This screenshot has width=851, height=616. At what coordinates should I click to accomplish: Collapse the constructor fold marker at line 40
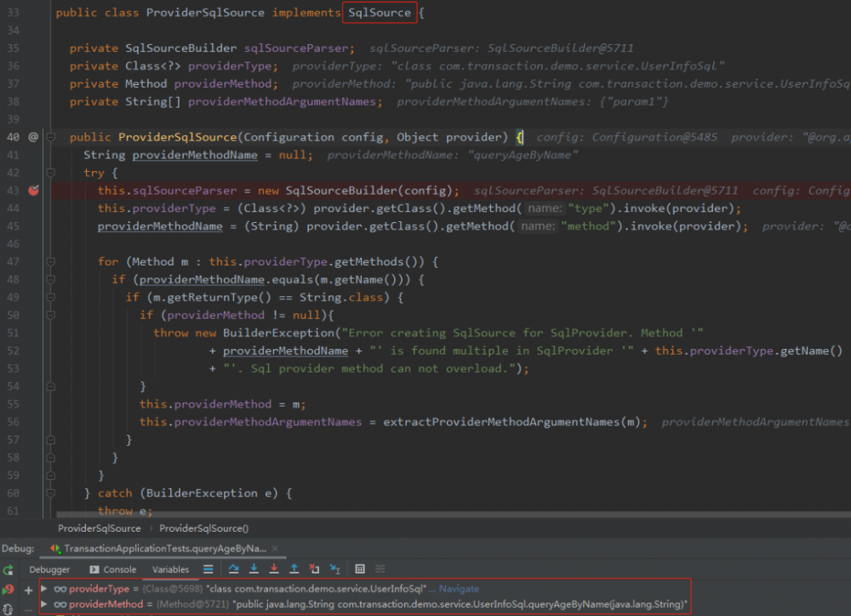[x=51, y=137]
